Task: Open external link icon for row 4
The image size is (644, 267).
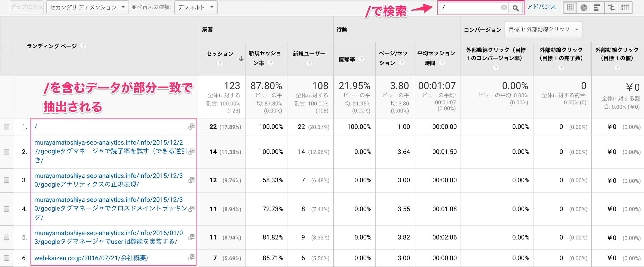Action: (x=192, y=209)
